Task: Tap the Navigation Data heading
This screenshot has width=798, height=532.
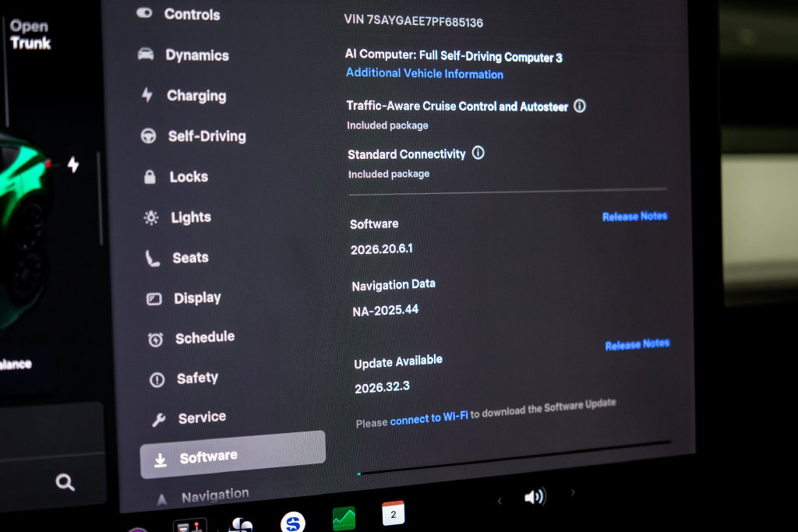Action: [x=394, y=285]
